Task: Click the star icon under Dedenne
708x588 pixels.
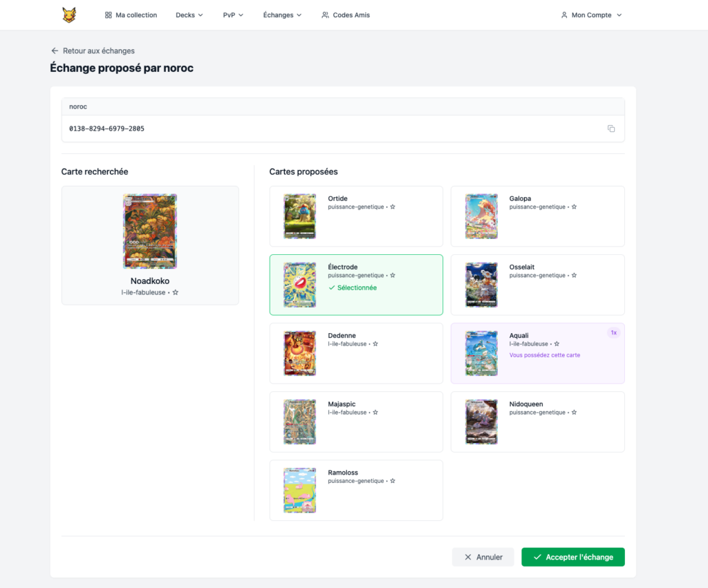Action: (x=375, y=344)
